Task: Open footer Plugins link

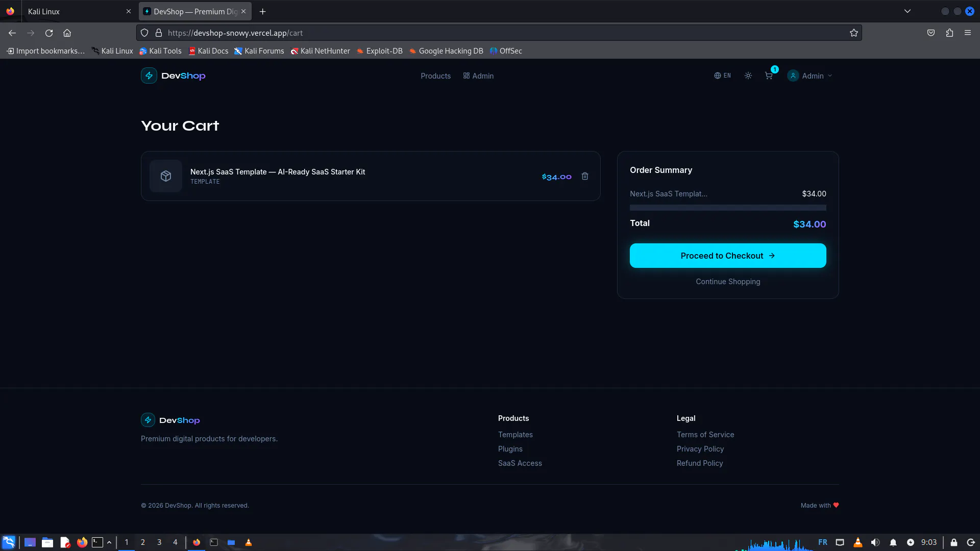Action: point(510,449)
